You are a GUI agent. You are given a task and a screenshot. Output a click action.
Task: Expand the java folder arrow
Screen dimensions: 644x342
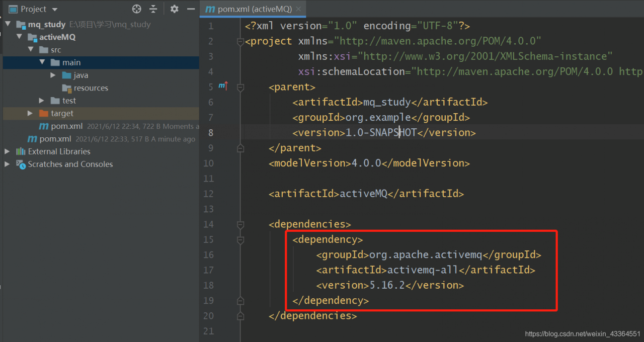tap(53, 75)
